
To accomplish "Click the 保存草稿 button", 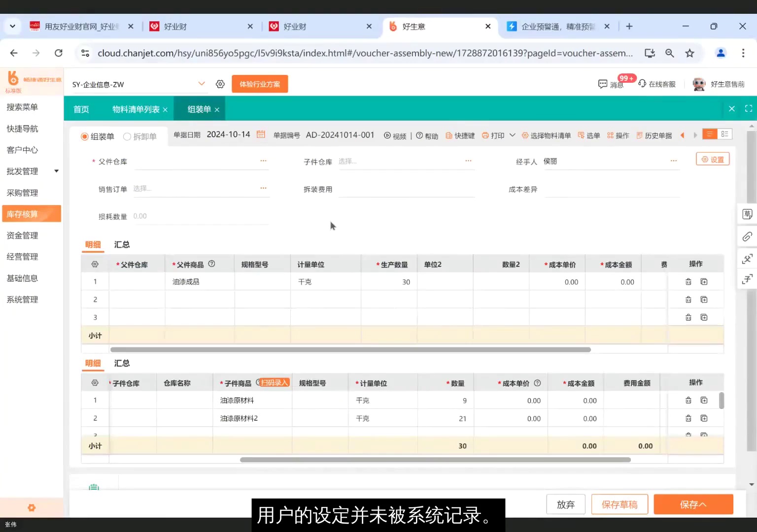I will (x=619, y=504).
